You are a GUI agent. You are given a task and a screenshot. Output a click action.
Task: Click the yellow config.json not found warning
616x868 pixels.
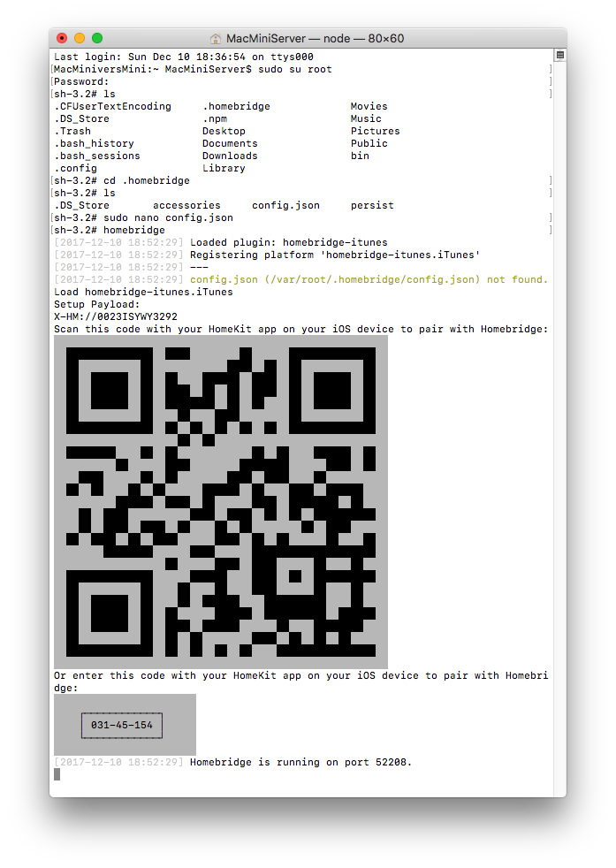(369, 279)
